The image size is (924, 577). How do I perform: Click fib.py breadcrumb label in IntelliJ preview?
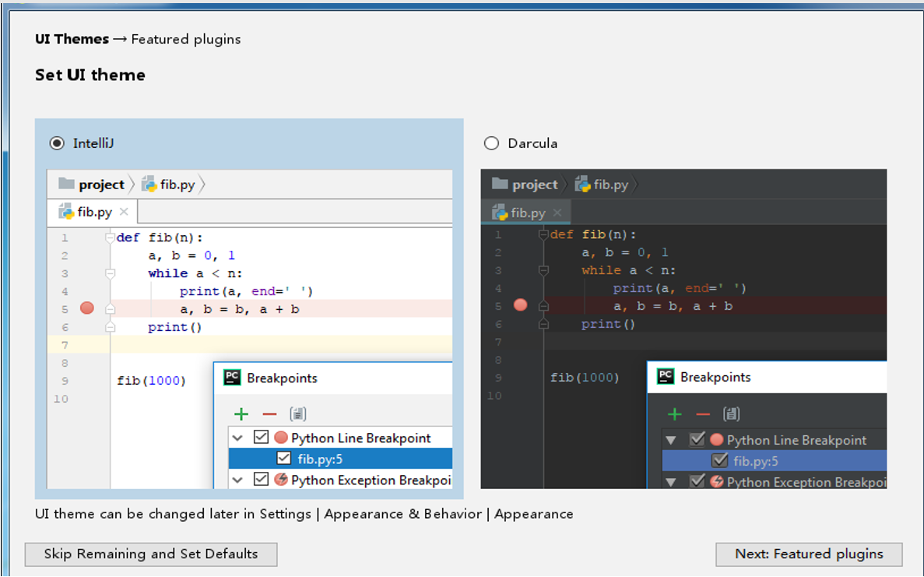pos(177,185)
